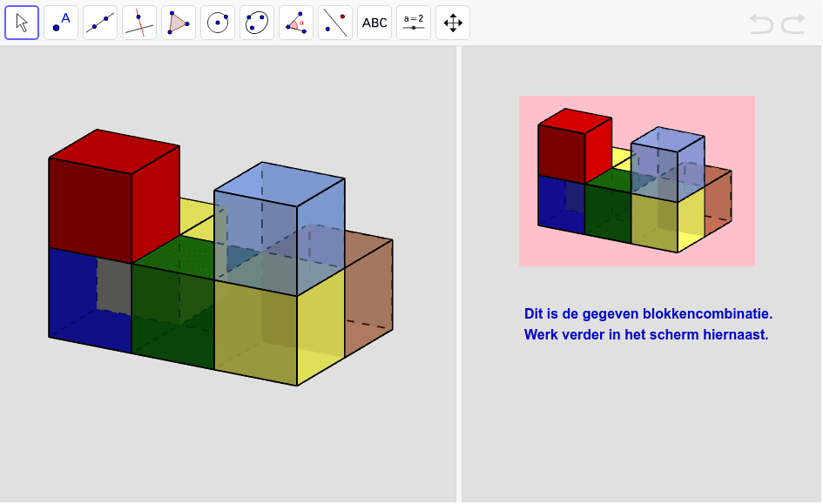
Task: Select the ABC text tool
Action: click(x=374, y=23)
